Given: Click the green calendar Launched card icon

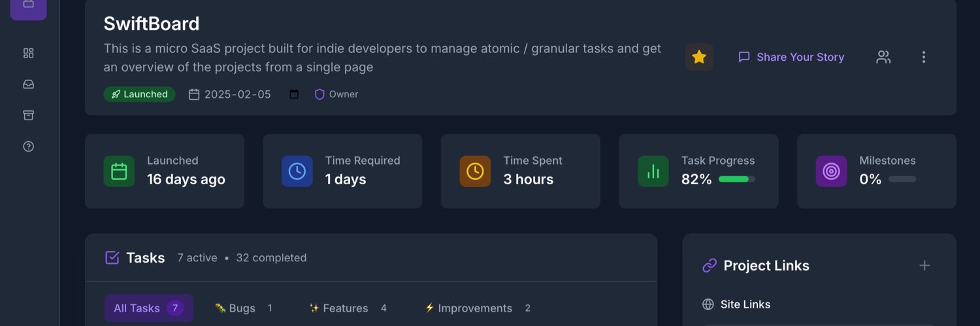Looking at the screenshot, I should 119,171.
